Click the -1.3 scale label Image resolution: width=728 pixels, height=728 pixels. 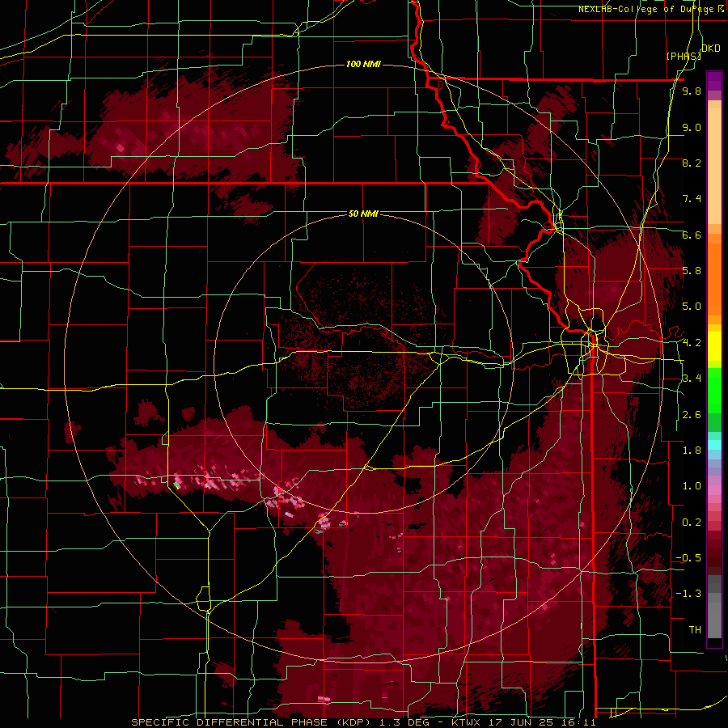point(688,594)
